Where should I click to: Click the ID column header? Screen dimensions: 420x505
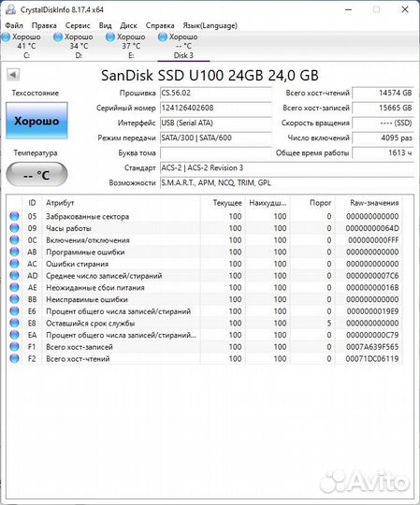click(x=32, y=203)
